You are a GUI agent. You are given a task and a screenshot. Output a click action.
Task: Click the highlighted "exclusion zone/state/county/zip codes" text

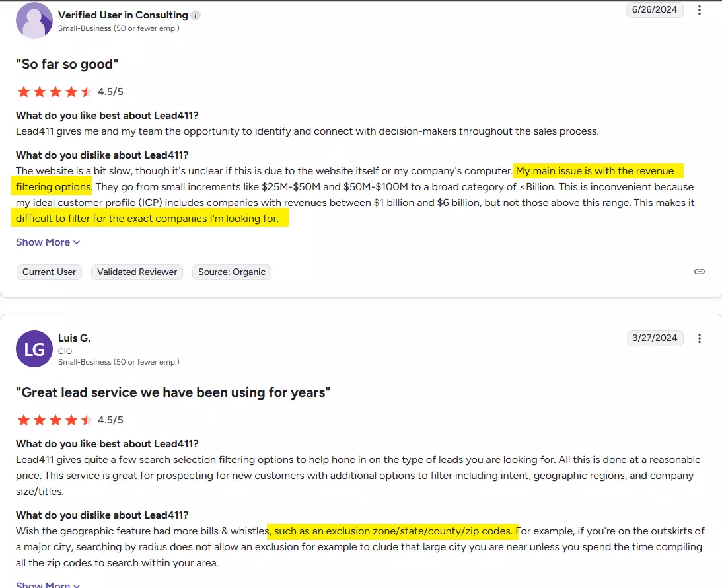(393, 531)
